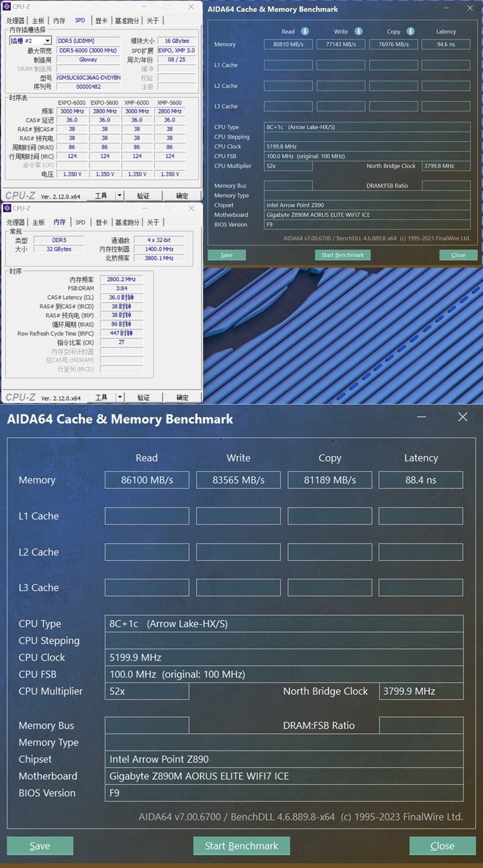Select the 显卡 tab above the 常规 group
Screen dimensions: 483x868
pos(101,222)
